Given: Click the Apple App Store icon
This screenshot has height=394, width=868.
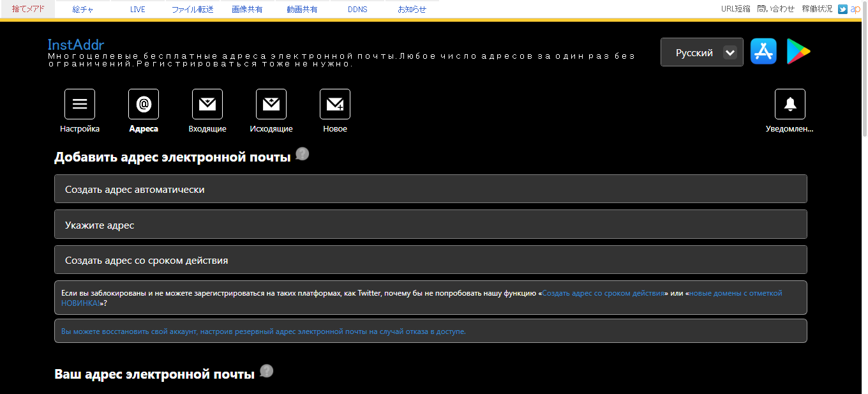Looking at the screenshot, I should [x=763, y=52].
